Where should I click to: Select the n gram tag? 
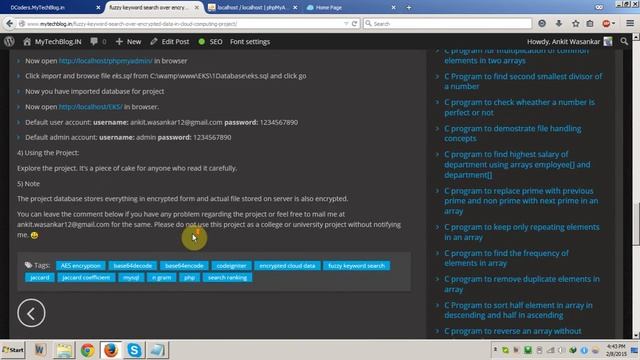(x=161, y=278)
